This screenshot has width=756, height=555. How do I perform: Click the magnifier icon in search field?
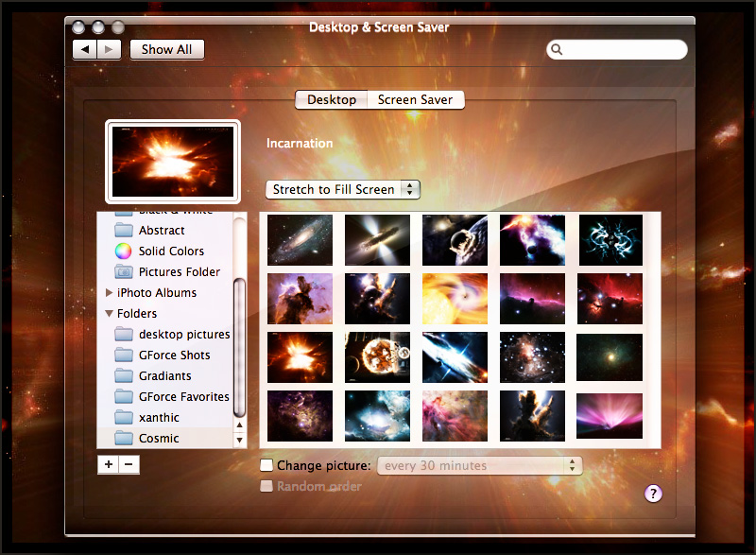(557, 50)
